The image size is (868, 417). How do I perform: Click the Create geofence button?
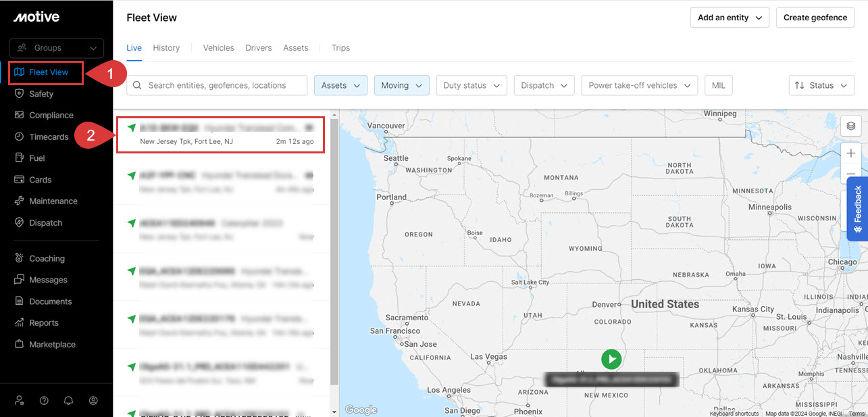coord(815,18)
